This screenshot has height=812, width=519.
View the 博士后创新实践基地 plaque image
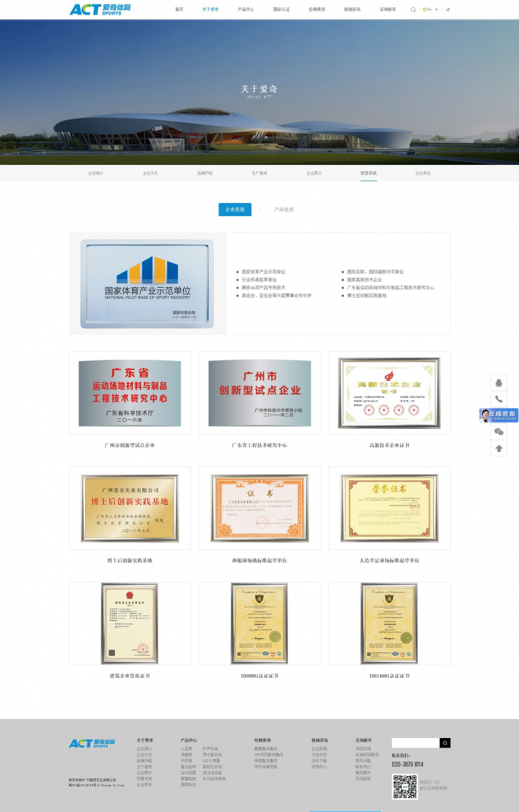tap(130, 508)
